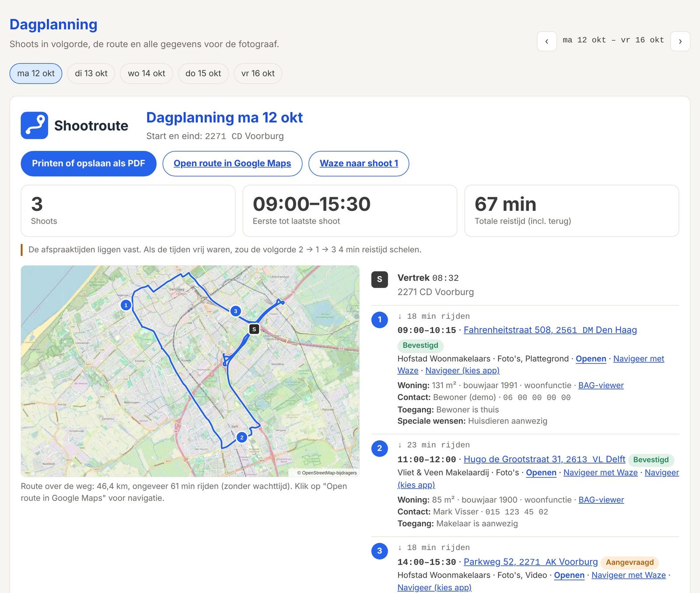Click Navigeer (kies app) for shoot 1
Image resolution: width=700 pixels, height=593 pixels.
coord(462,370)
